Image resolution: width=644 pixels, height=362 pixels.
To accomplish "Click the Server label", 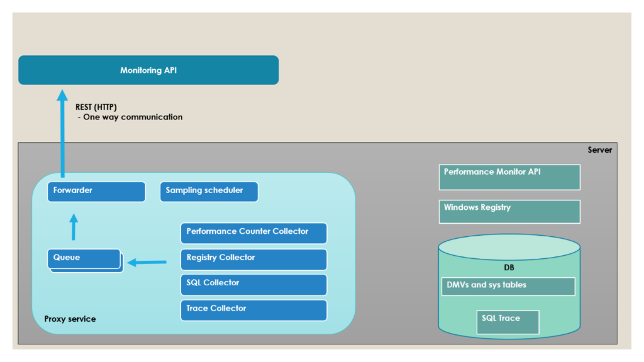I will click(x=599, y=150).
